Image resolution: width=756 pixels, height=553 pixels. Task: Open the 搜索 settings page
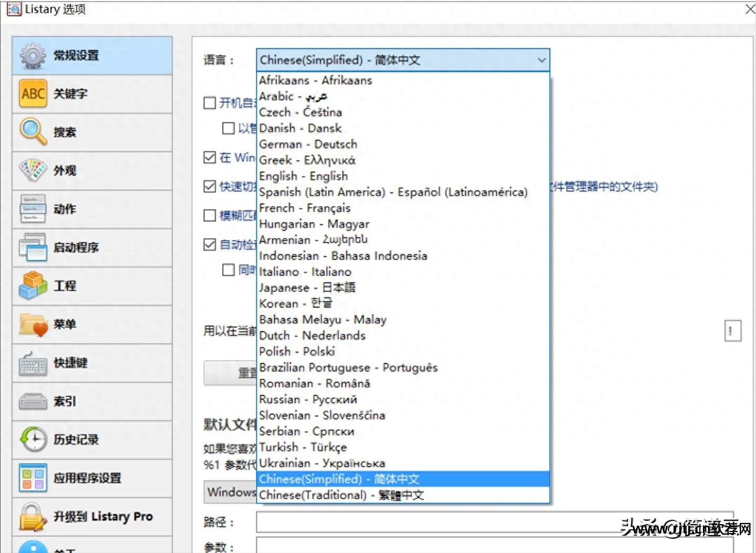(92, 132)
